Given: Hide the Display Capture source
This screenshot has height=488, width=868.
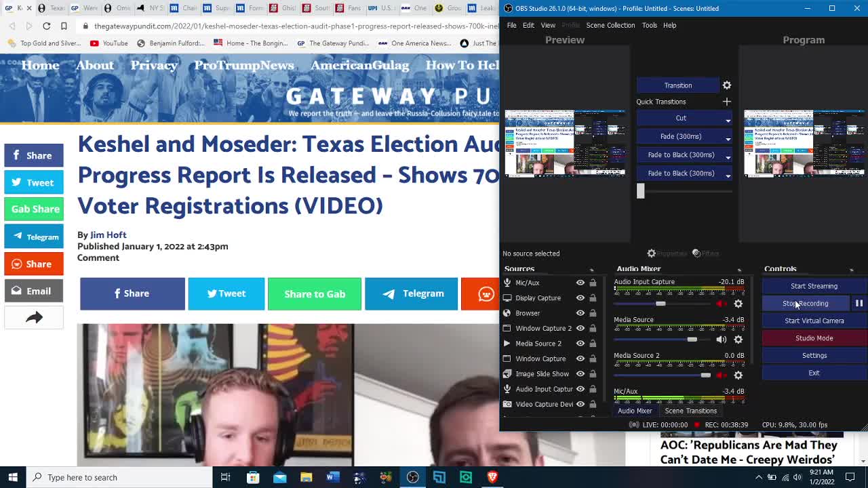Looking at the screenshot, I should [x=580, y=298].
